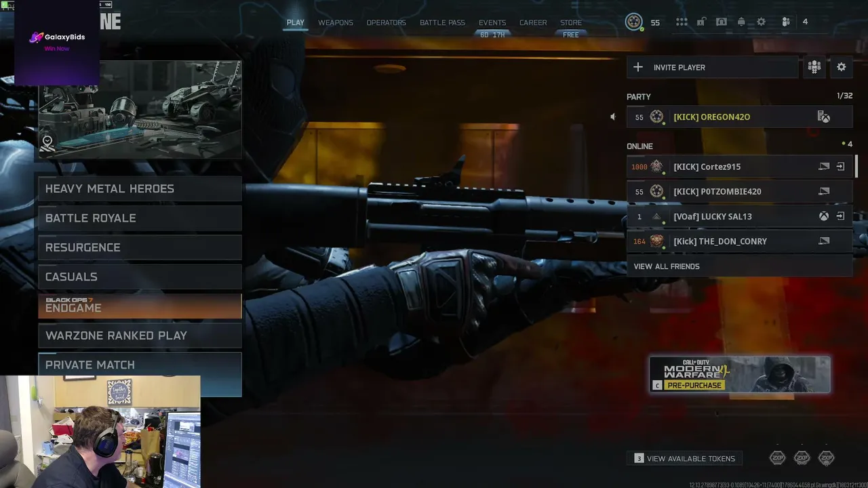Image resolution: width=868 pixels, height=488 pixels.
Task: Open the featured vehicle artwork thumbnail
Action: click(140, 109)
